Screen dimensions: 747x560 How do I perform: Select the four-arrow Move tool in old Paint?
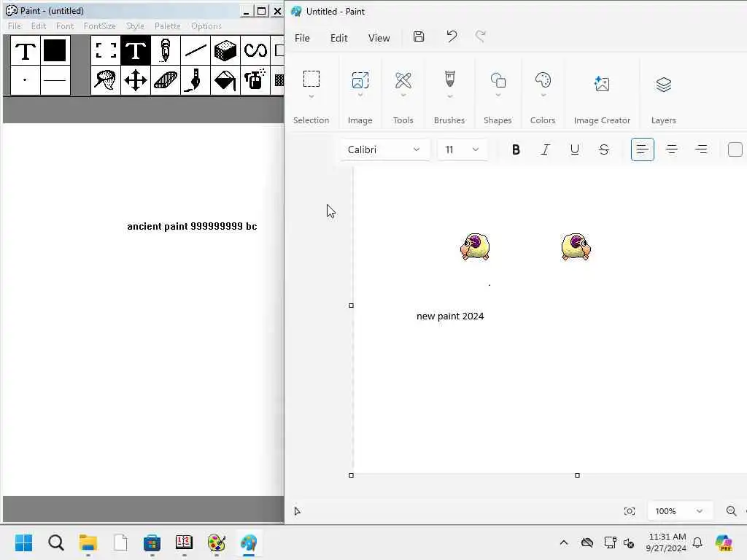point(135,80)
